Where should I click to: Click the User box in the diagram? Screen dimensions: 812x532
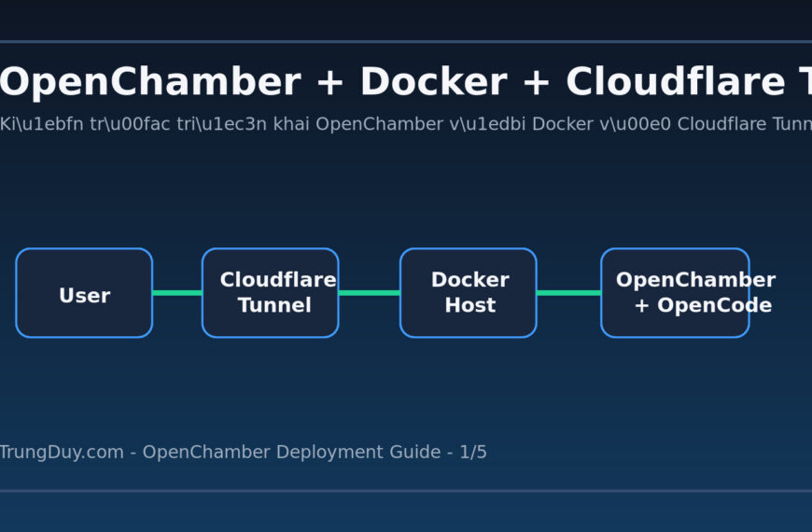tap(84, 293)
